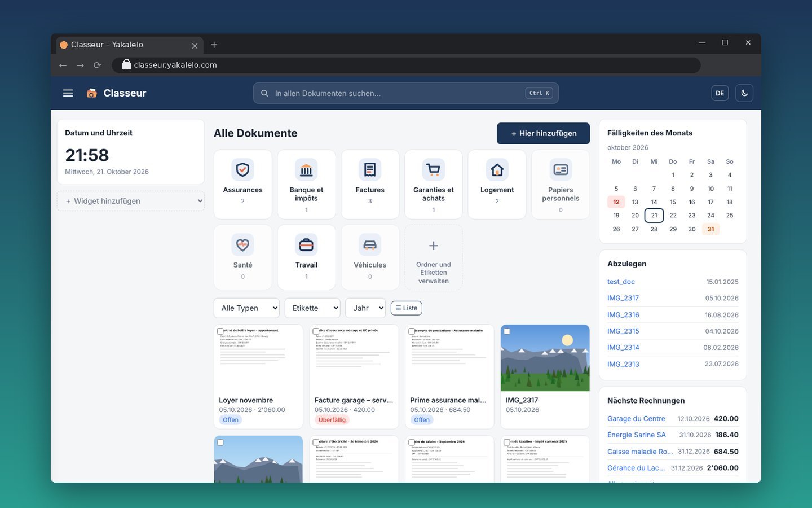Open Garage du Centre invoice link

click(636, 419)
